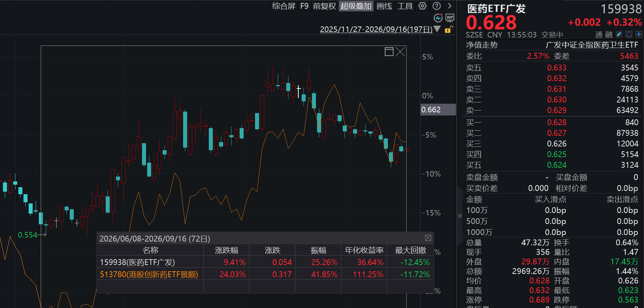The height and width of the screenshot is (308, 644).
Task: Toggle the 超级叠加 overlay mode
Action: (356, 6)
